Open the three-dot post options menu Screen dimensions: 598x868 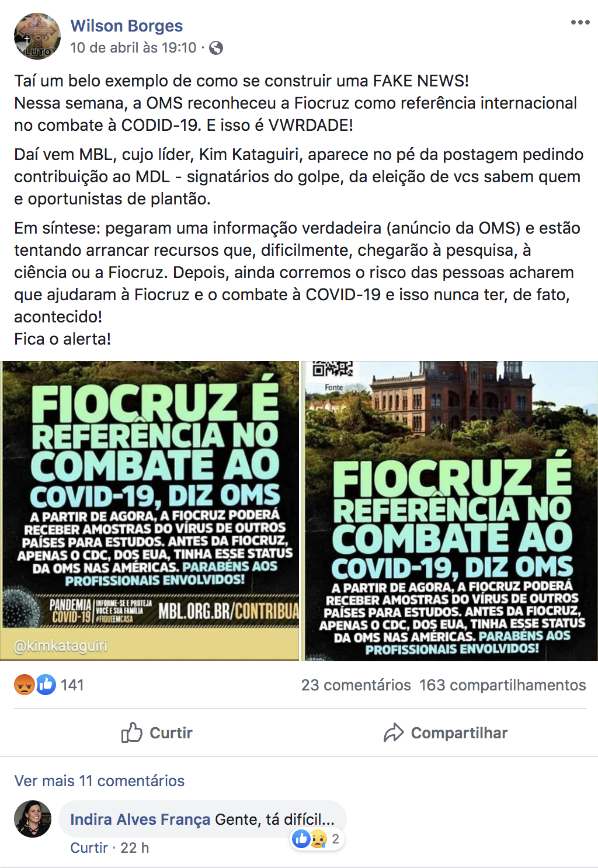(580, 22)
